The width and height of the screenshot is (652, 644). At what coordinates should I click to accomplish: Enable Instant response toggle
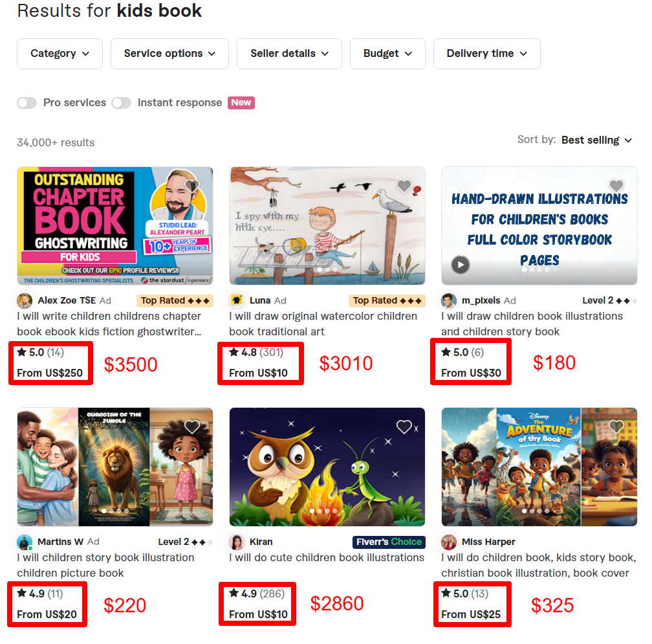pyautogui.click(x=121, y=103)
